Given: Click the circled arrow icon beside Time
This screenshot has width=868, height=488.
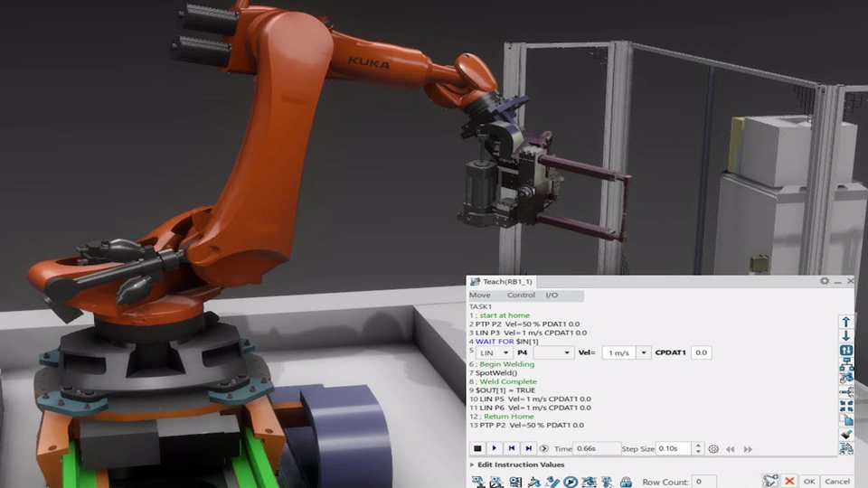Looking at the screenshot, I should [544, 449].
